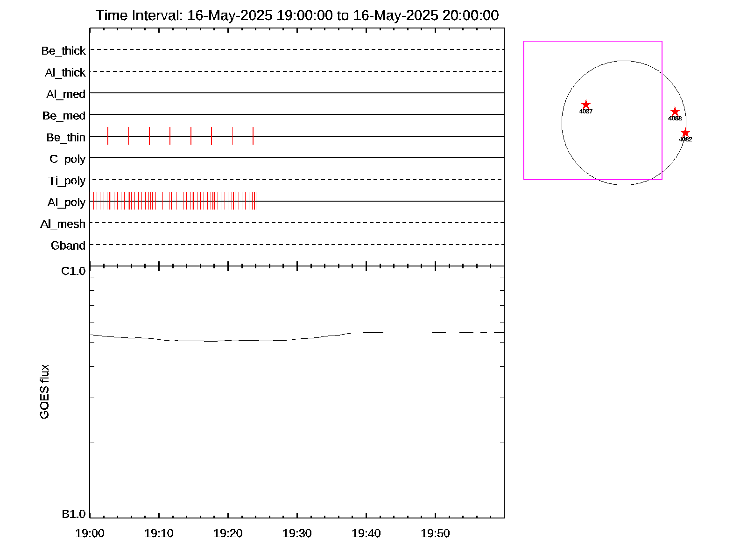Click the red star marking region 4088
The image size is (747, 560).
point(675,112)
